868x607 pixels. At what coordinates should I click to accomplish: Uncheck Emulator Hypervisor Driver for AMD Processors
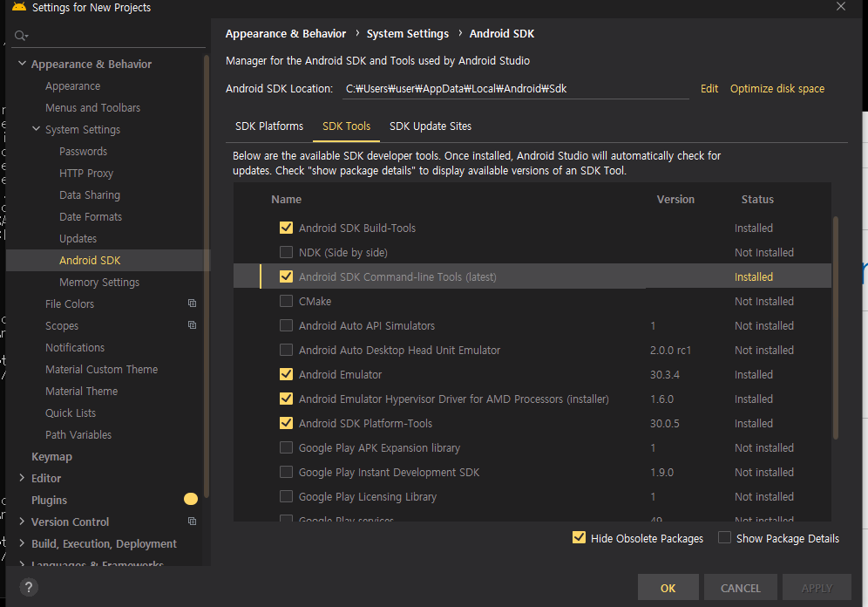click(286, 399)
